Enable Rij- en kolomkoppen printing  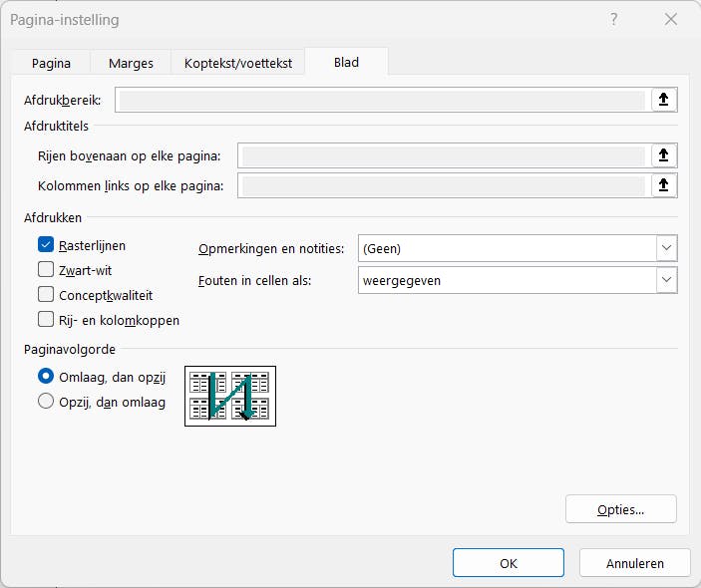click(x=46, y=320)
